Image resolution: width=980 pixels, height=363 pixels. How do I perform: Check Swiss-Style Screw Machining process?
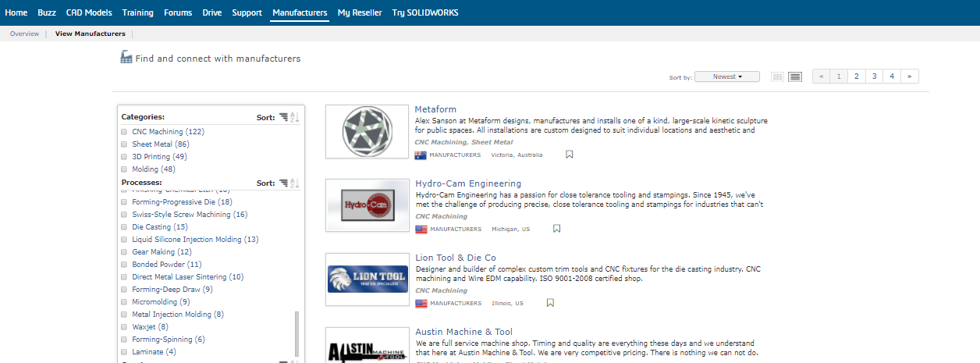click(x=124, y=215)
